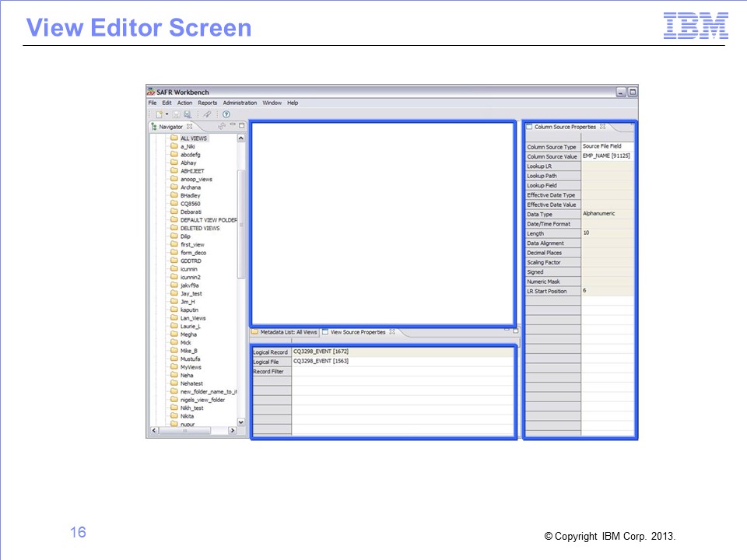Click the Save All toolbar icon
Viewport: 747px width, 560px height.
(188, 114)
